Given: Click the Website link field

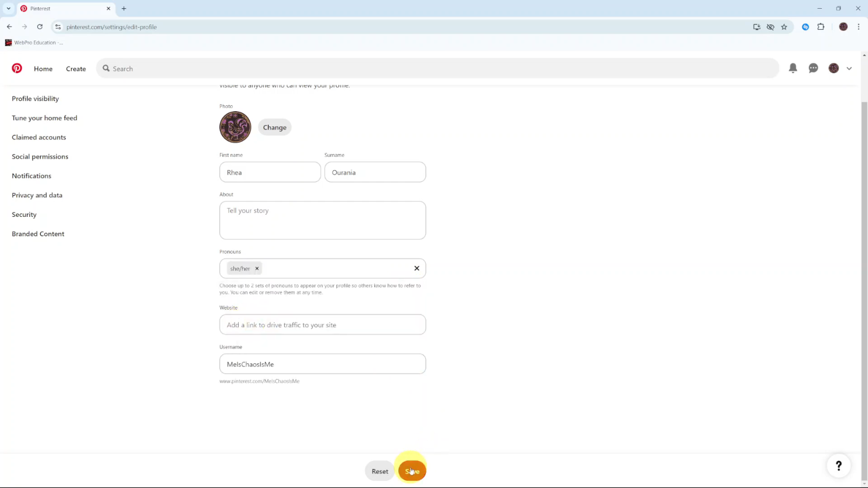Looking at the screenshot, I should (x=323, y=325).
